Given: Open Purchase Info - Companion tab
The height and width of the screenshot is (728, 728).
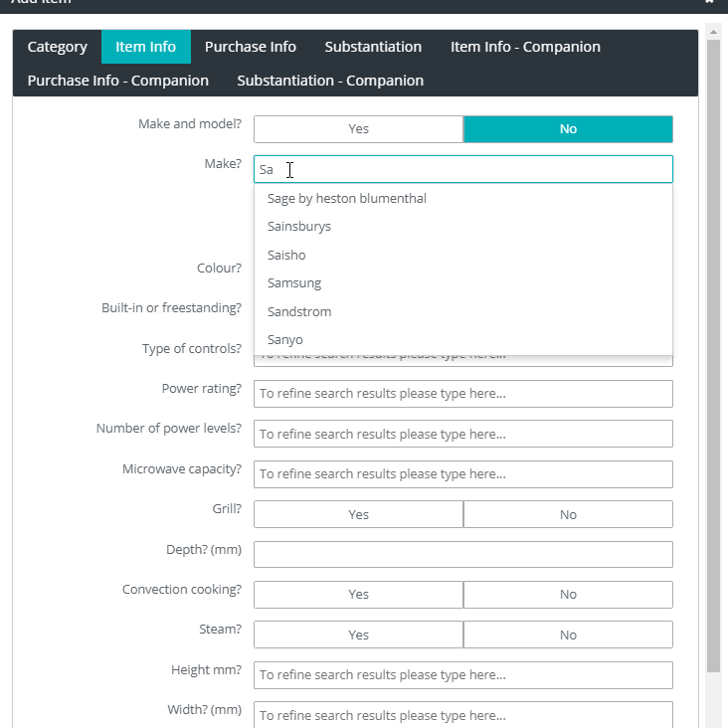Looking at the screenshot, I should click(x=118, y=81).
